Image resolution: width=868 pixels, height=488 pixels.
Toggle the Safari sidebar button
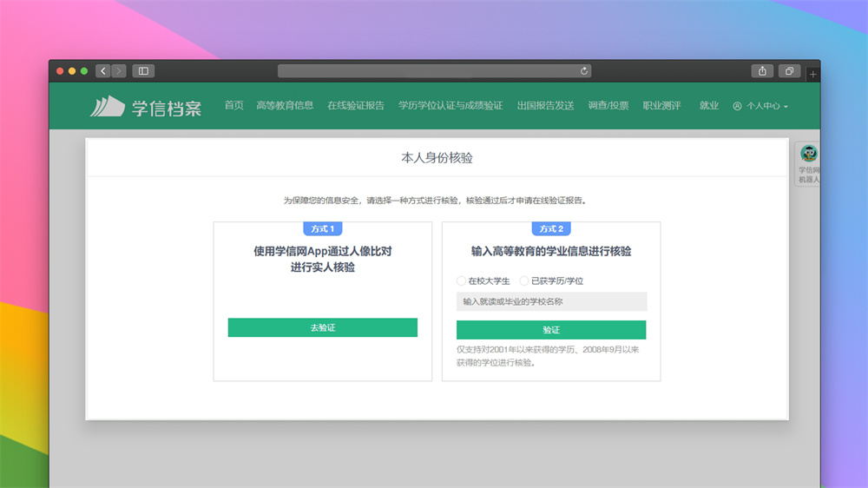click(x=143, y=71)
